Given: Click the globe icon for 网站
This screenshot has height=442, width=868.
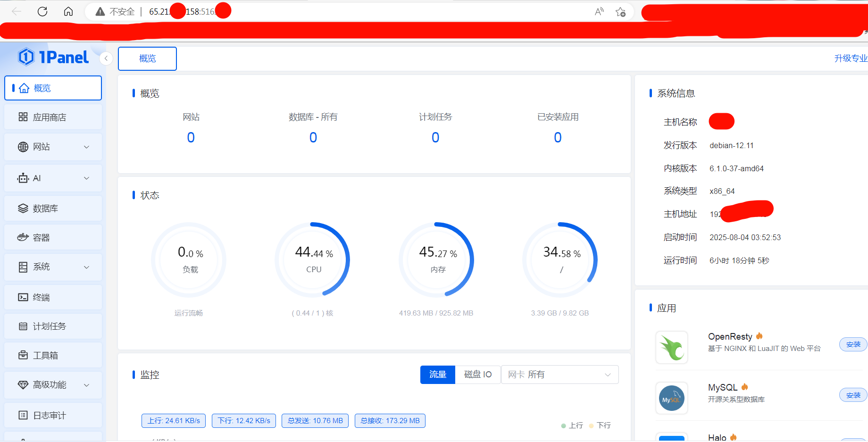Looking at the screenshot, I should [23, 147].
